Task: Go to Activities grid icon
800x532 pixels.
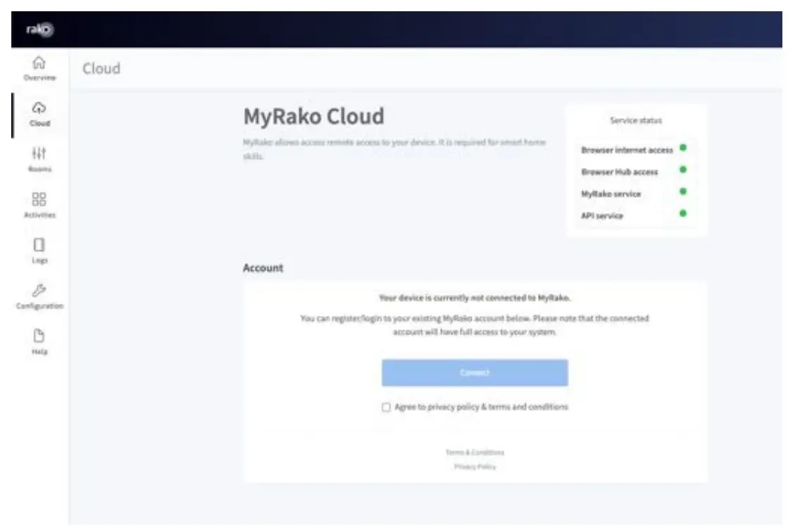Action: pyautogui.click(x=39, y=198)
